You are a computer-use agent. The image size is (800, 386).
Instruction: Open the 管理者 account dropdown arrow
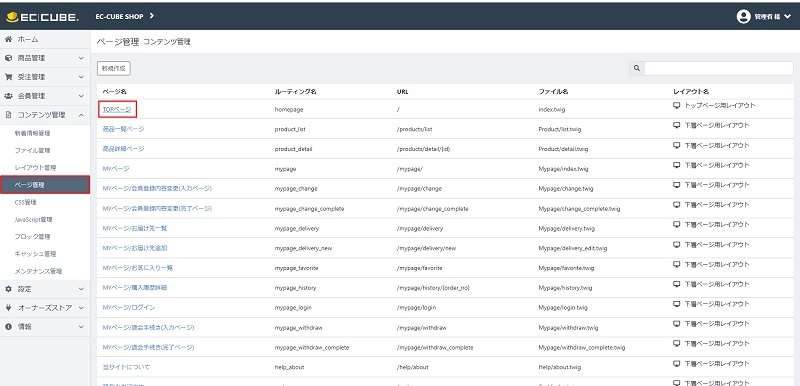(789, 17)
